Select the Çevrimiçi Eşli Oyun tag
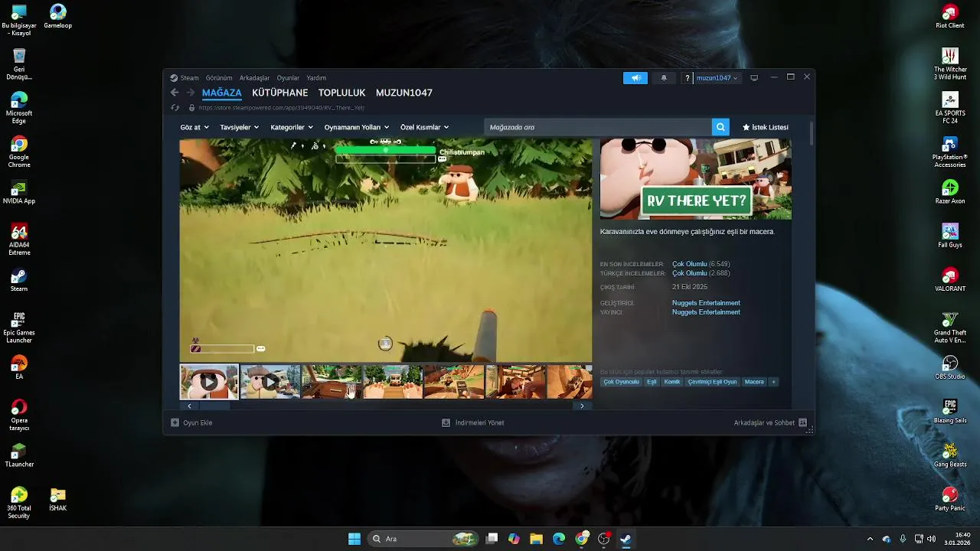This screenshot has width=980, height=551. click(712, 382)
